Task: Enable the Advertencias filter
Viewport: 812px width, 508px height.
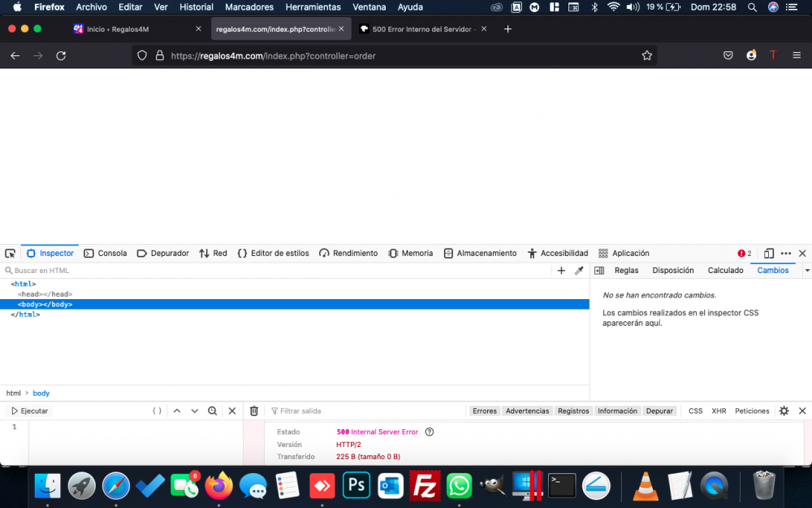Action: (x=528, y=410)
